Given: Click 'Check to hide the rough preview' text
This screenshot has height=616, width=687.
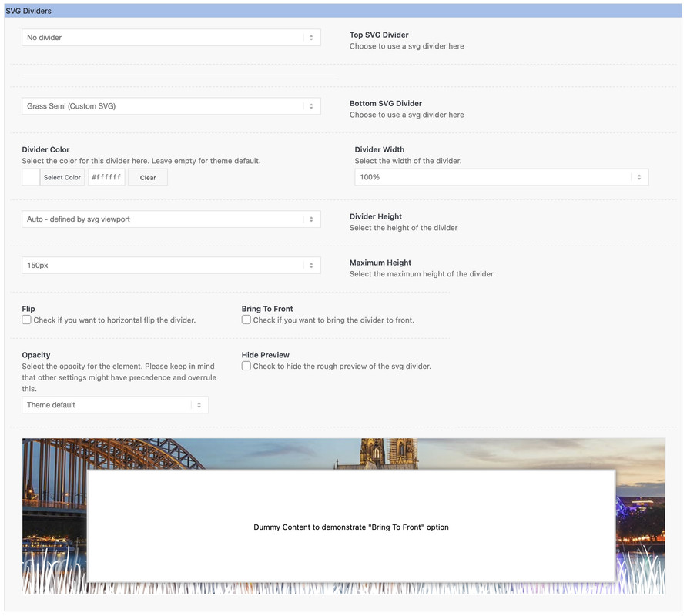Looking at the screenshot, I should (342, 367).
